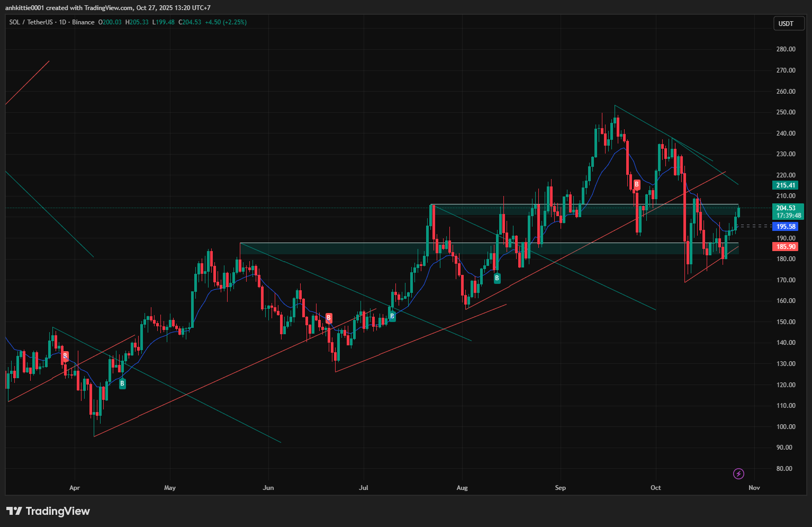Click the Jun label on the time axis
This screenshot has width=812, height=527.
tap(268, 488)
